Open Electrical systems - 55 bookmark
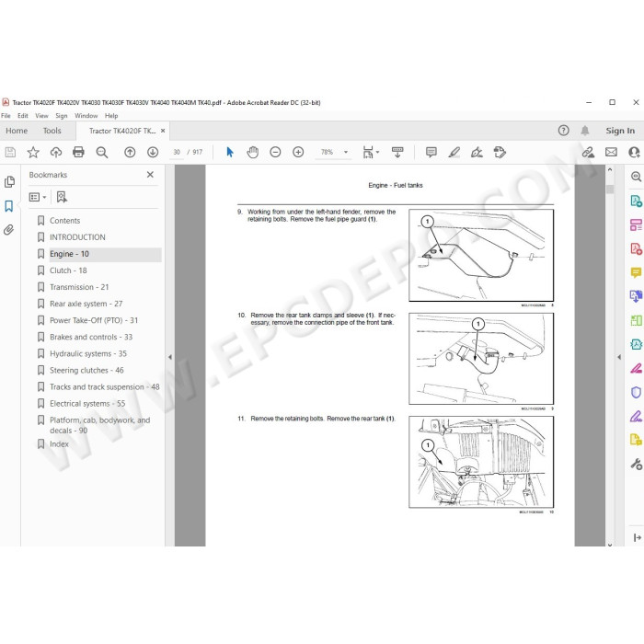Screen dimensions: 644x644 tap(87, 403)
